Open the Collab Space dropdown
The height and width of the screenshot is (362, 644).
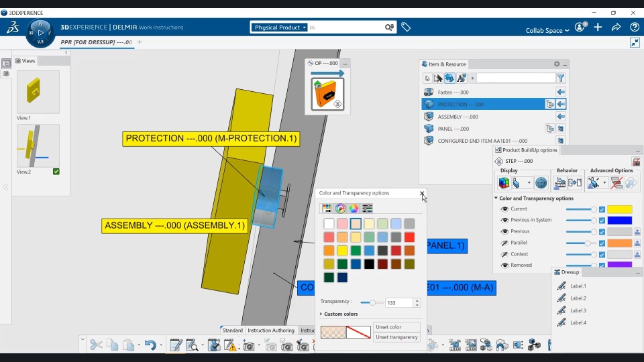[x=547, y=30]
